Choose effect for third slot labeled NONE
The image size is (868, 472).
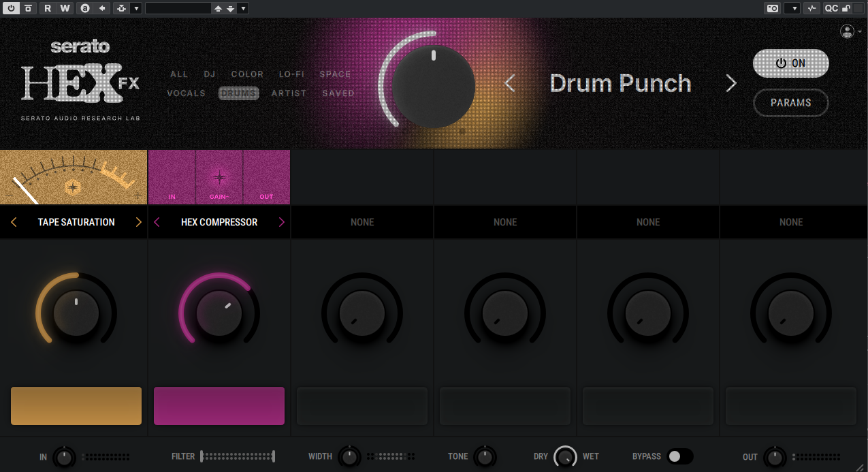tap(362, 222)
